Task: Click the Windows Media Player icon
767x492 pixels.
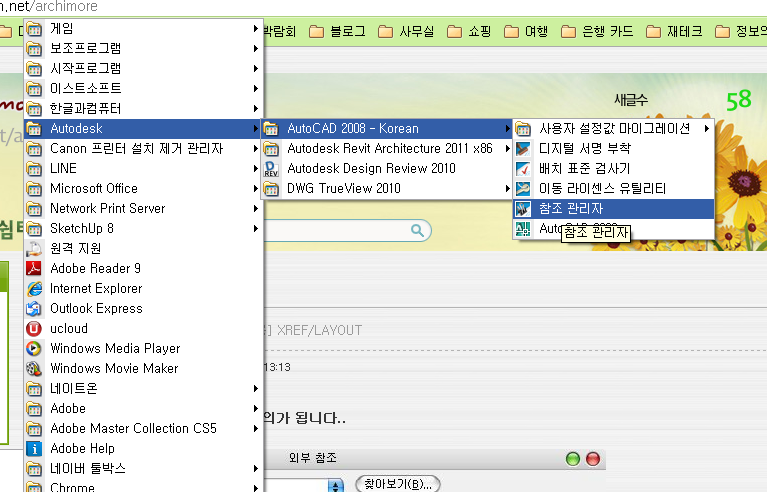Action: [34, 348]
